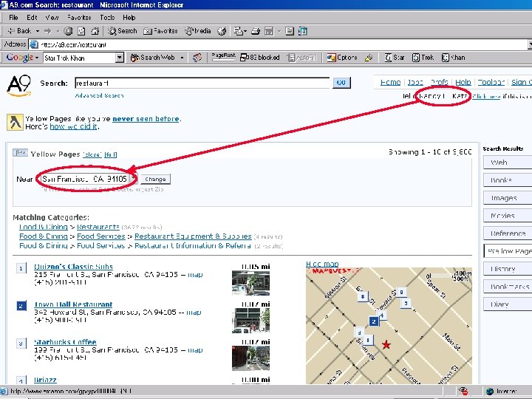Switch to Web search results
The image size is (532, 399).
click(508, 162)
